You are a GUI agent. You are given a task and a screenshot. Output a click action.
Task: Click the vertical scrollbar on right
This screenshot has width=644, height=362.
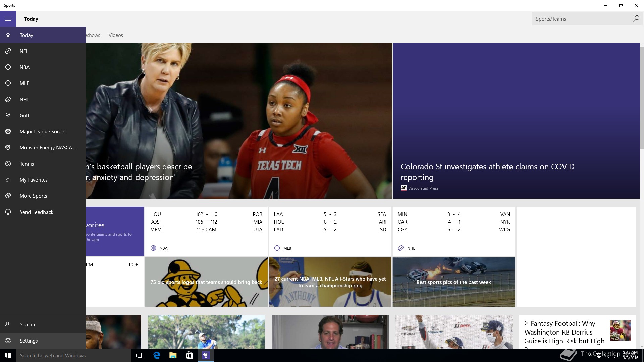tap(642, 97)
